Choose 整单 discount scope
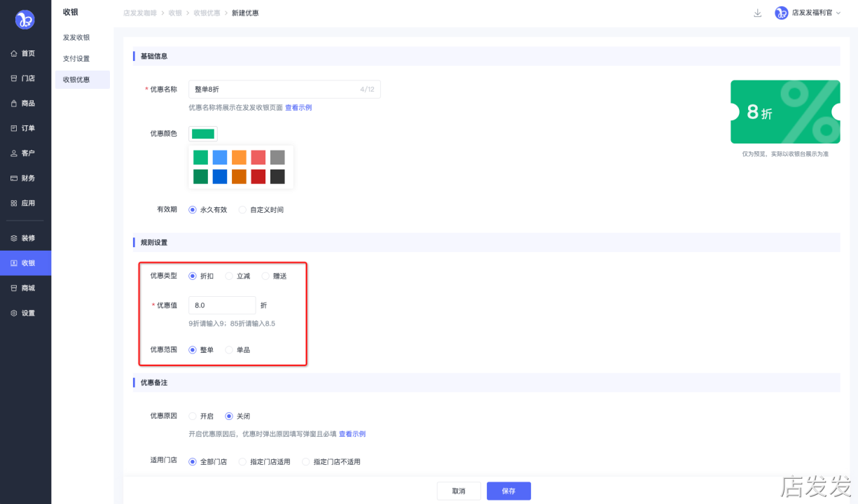This screenshot has width=858, height=504. coord(193,350)
